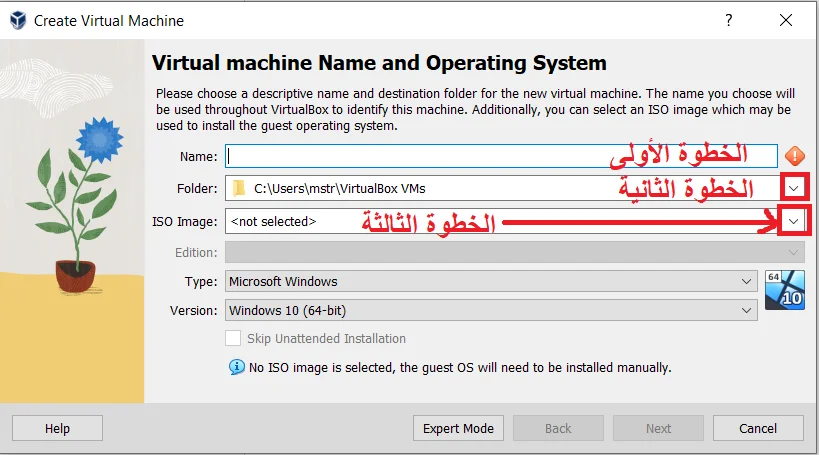Expand the Folder dropdown arrow
This screenshot has height=455, width=819.
pos(794,188)
